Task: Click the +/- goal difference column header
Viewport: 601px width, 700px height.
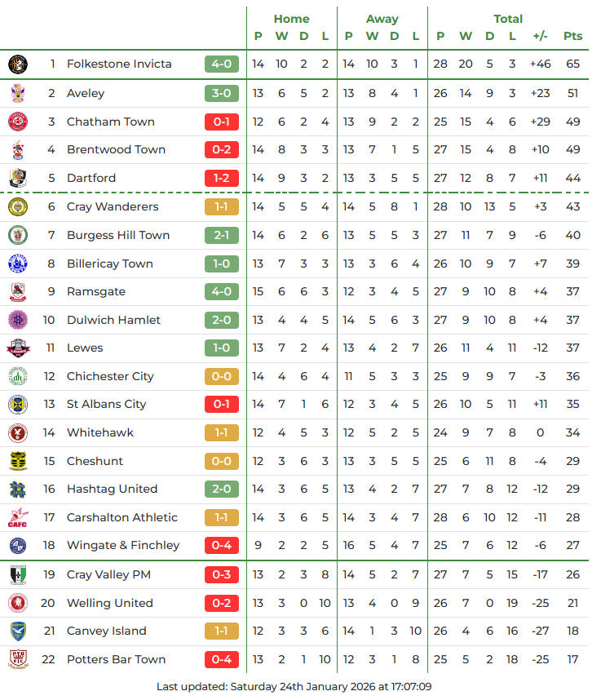Action: pyautogui.click(x=540, y=36)
